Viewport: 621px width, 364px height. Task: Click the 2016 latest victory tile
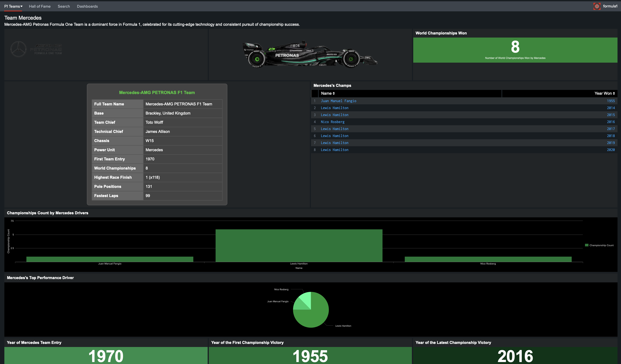pos(515,356)
